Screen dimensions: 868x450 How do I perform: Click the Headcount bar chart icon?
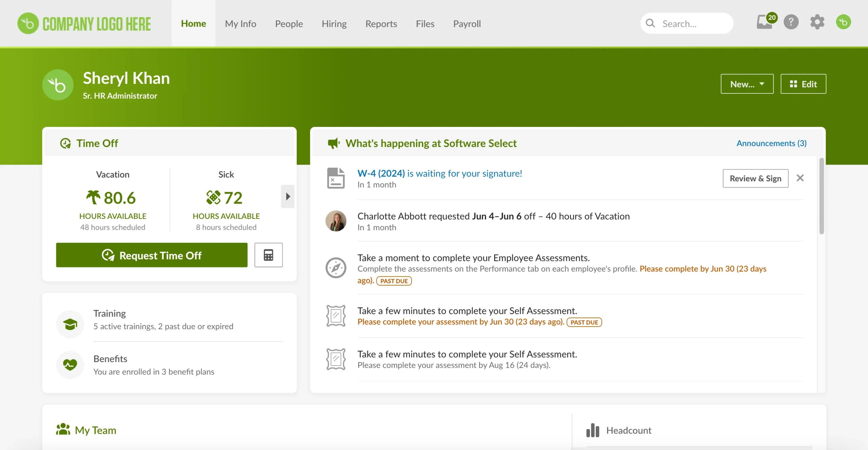click(x=592, y=430)
